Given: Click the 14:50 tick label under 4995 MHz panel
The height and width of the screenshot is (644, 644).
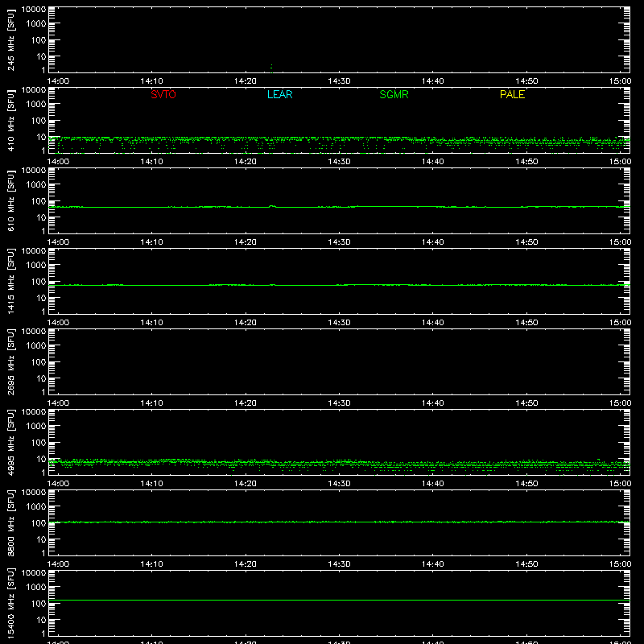Looking at the screenshot, I should (x=526, y=484).
